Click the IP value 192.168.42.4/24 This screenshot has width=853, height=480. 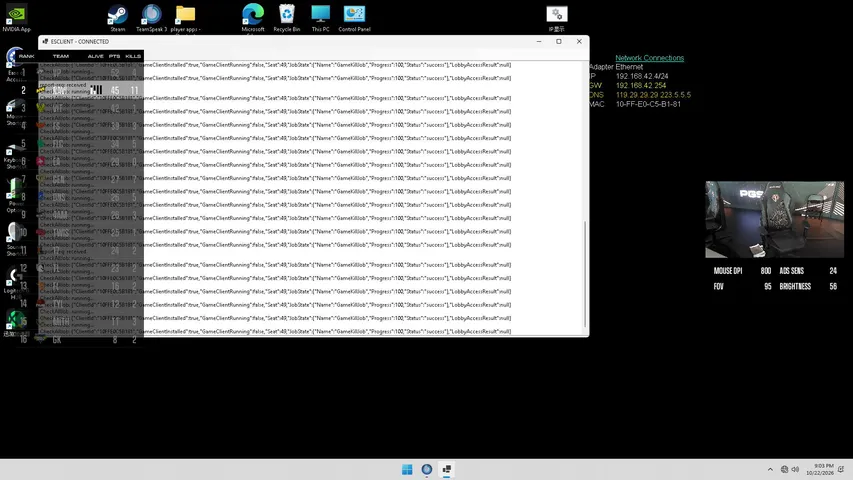pyautogui.click(x=642, y=76)
